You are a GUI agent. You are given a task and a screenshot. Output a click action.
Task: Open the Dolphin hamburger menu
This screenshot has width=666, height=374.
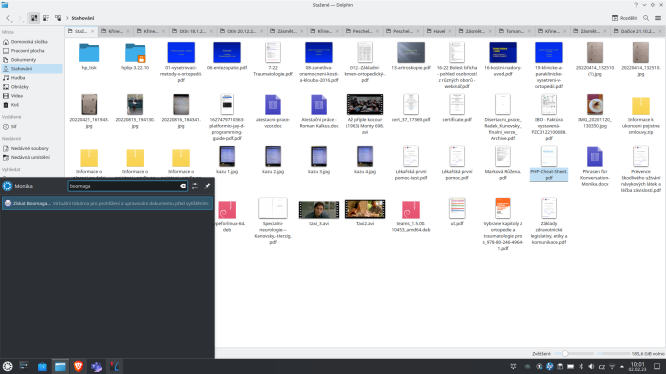(658, 18)
